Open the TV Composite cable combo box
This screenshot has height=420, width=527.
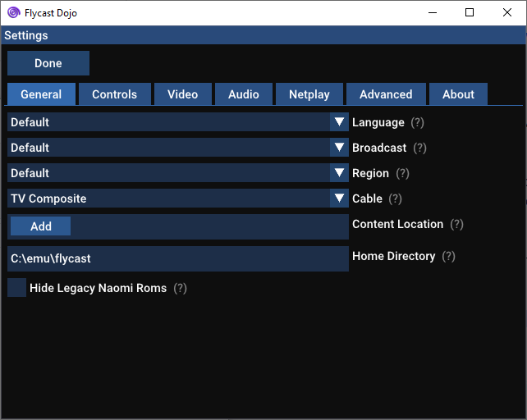tap(178, 198)
